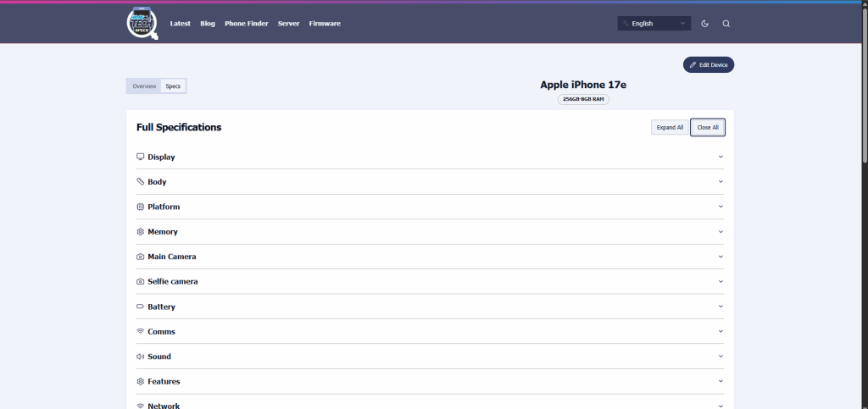Go to the Blog page

(208, 24)
